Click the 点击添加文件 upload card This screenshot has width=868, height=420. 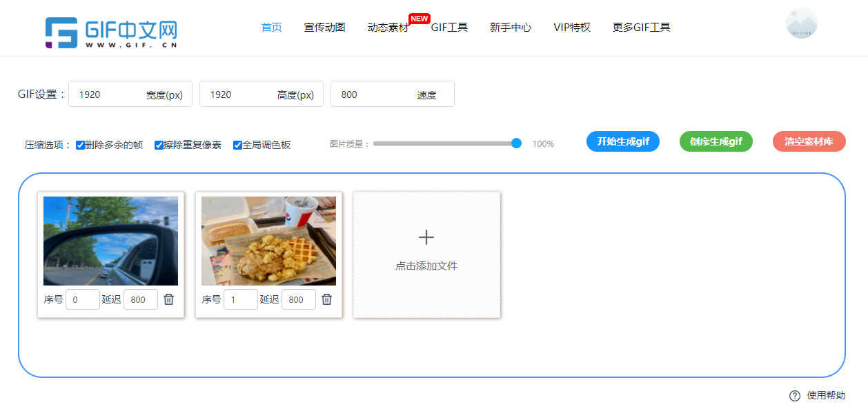point(426,254)
